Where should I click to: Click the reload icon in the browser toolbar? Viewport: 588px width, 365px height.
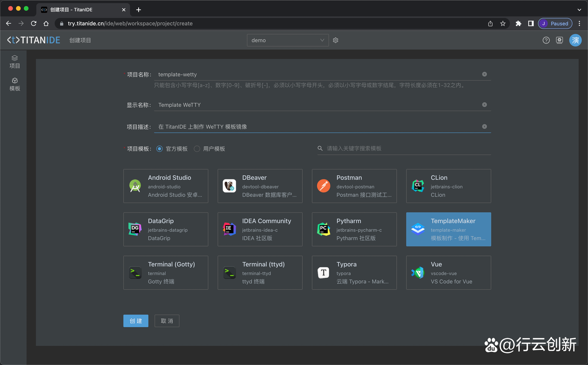click(x=33, y=23)
